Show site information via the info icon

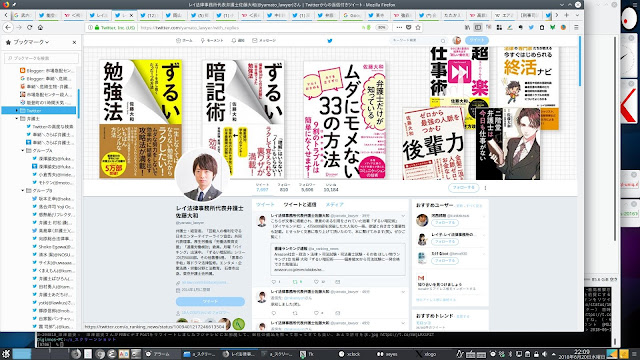[90, 28]
